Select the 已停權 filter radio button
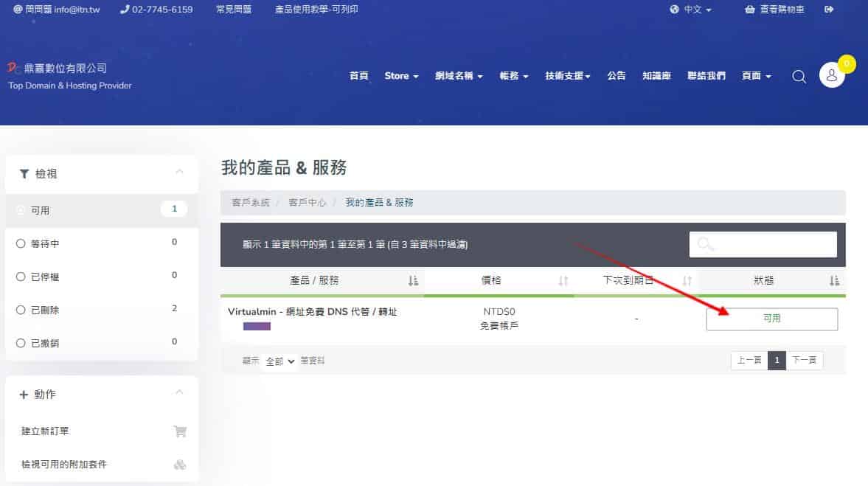 pyautogui.click(x=21, y=277)
